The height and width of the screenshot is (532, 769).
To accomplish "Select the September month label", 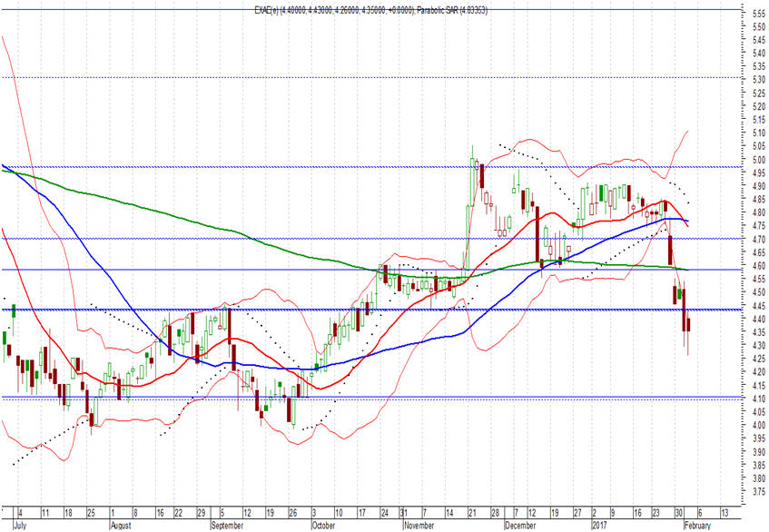I will point(227,525).
